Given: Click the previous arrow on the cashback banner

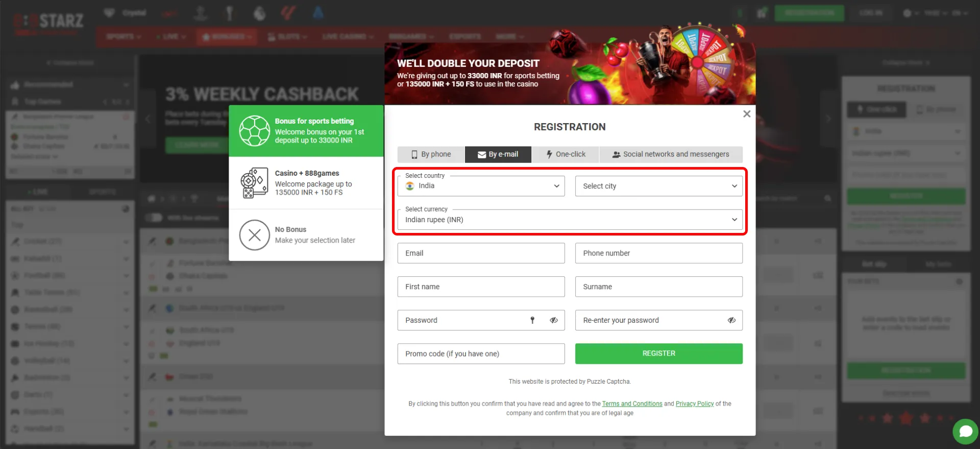Looking at the screenshot, I should click(x=148, y=119).
